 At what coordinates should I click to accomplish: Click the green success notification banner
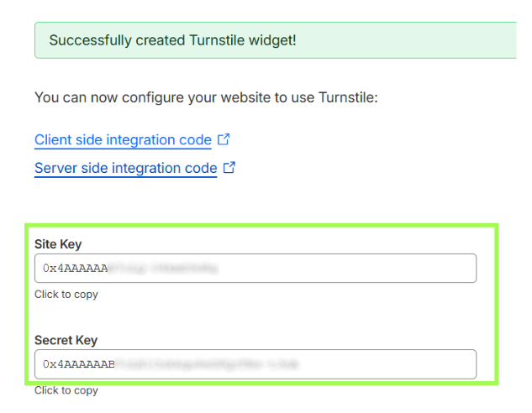(275, 40)
